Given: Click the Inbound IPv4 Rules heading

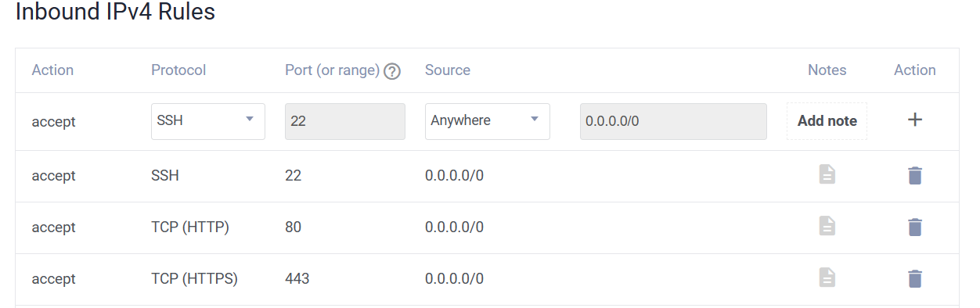Looking at the screenshot, I should pyautogui.click(x=115, y=12).
